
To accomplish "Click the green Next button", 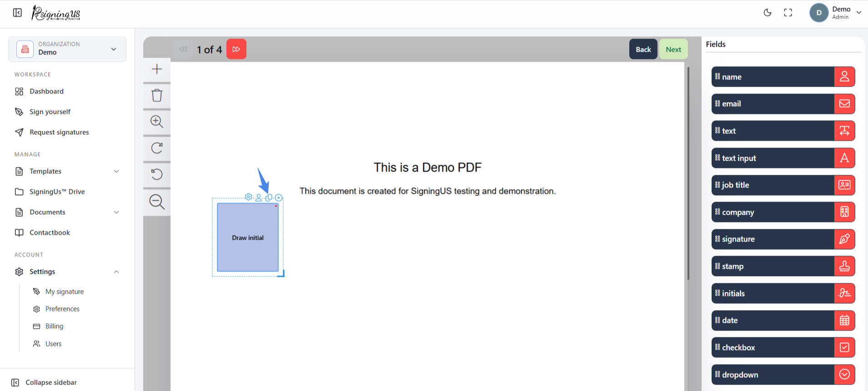I will [x=673, y=49].
